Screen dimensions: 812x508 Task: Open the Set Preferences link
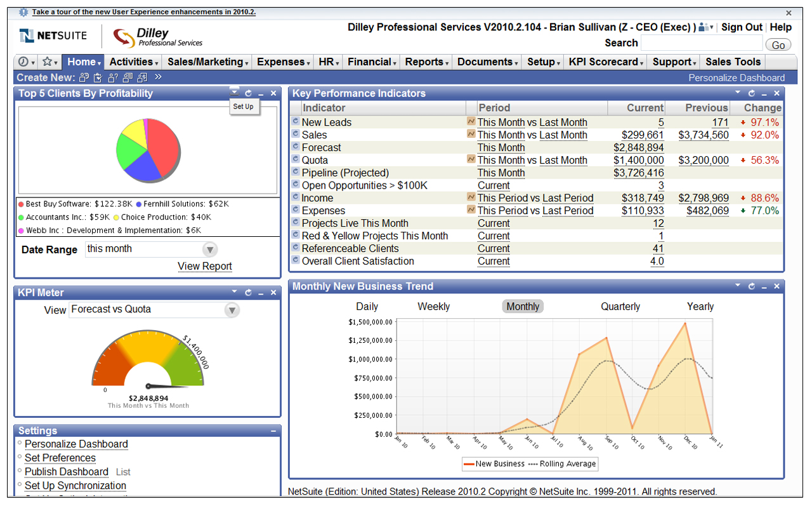pos(60,458)
